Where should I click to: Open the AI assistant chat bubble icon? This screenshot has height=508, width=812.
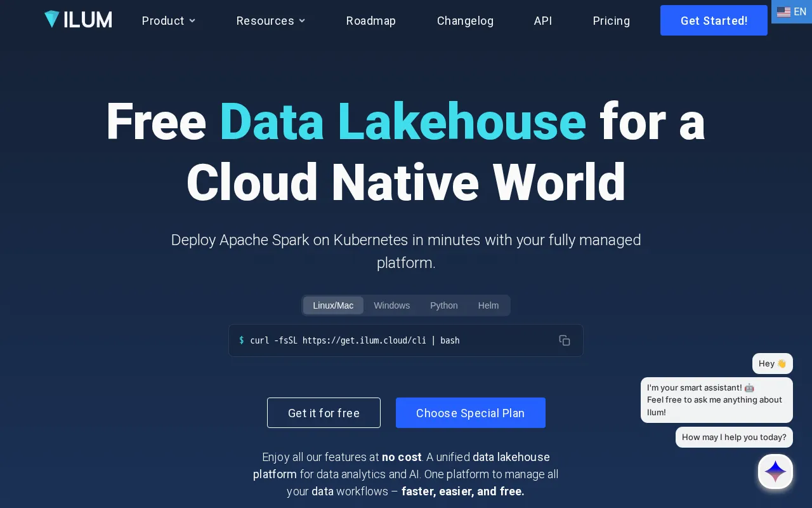click(x=775, y=472)
